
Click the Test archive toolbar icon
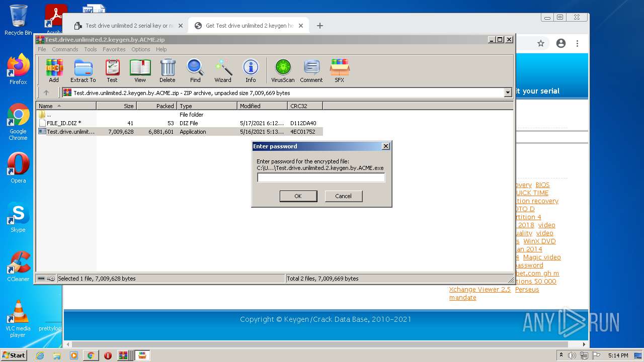(x=112, y=70)
